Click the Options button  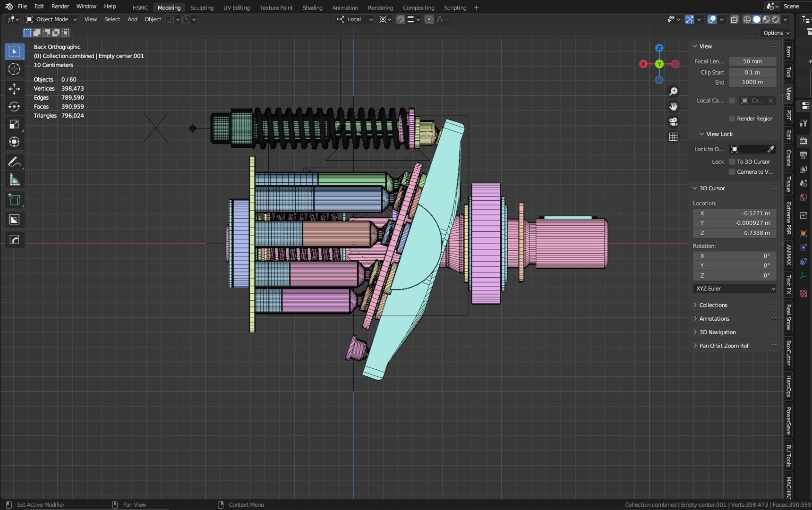pyautogui.click(x=776, y=33)
